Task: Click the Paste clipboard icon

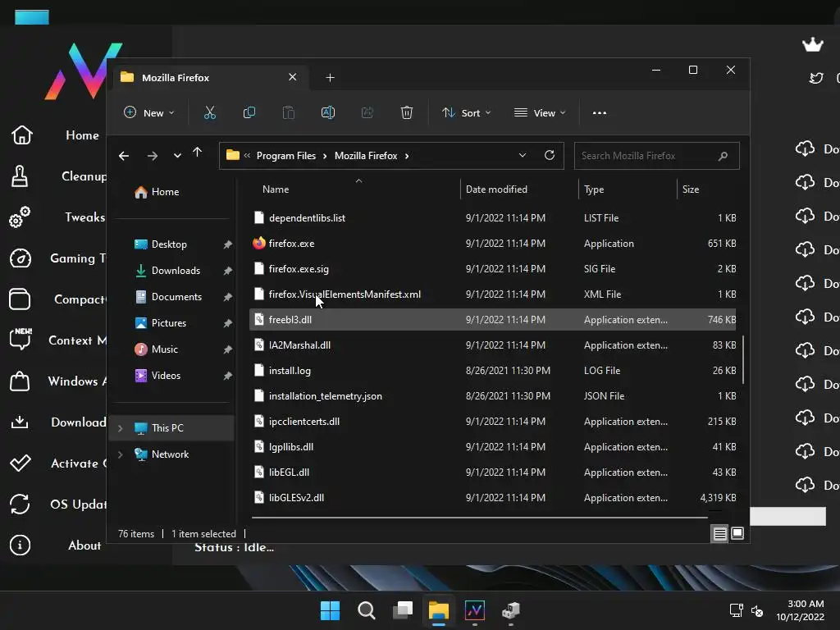Action: 289,113
